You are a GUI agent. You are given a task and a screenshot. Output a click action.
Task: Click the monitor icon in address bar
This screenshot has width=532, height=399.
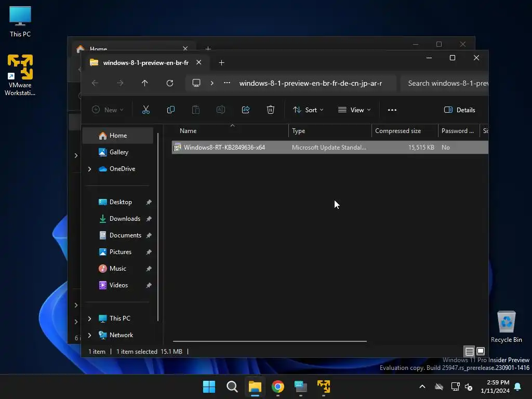click(196, 83)
